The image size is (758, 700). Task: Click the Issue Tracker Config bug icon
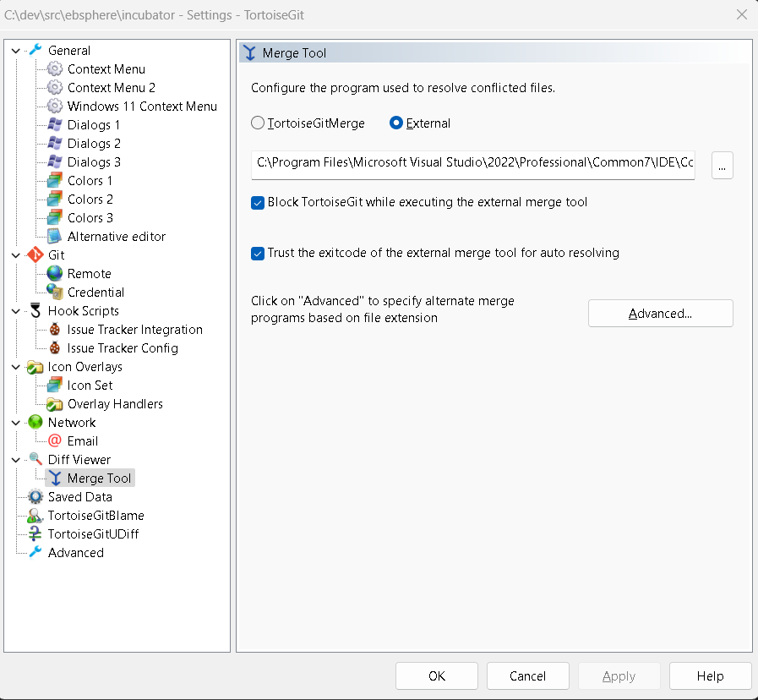tap(55, 347)
